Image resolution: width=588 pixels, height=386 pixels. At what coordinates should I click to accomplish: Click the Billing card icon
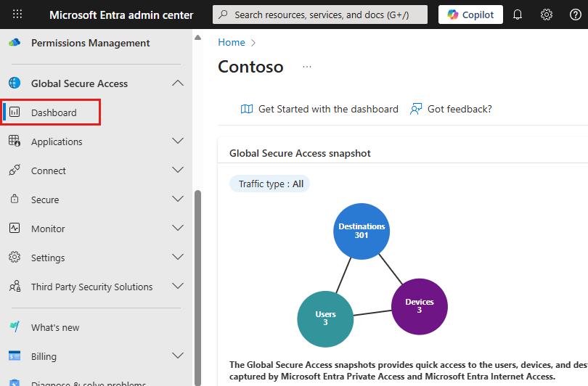[15, 356]
